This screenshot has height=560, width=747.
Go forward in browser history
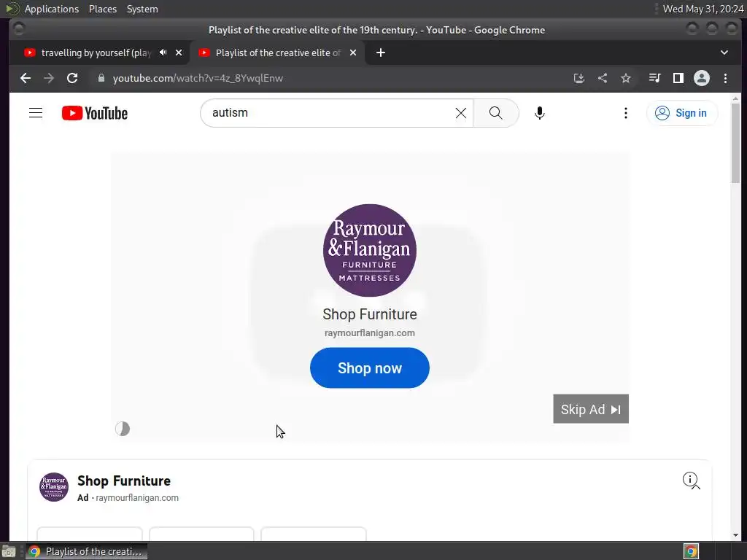click(x=49, y=78)
